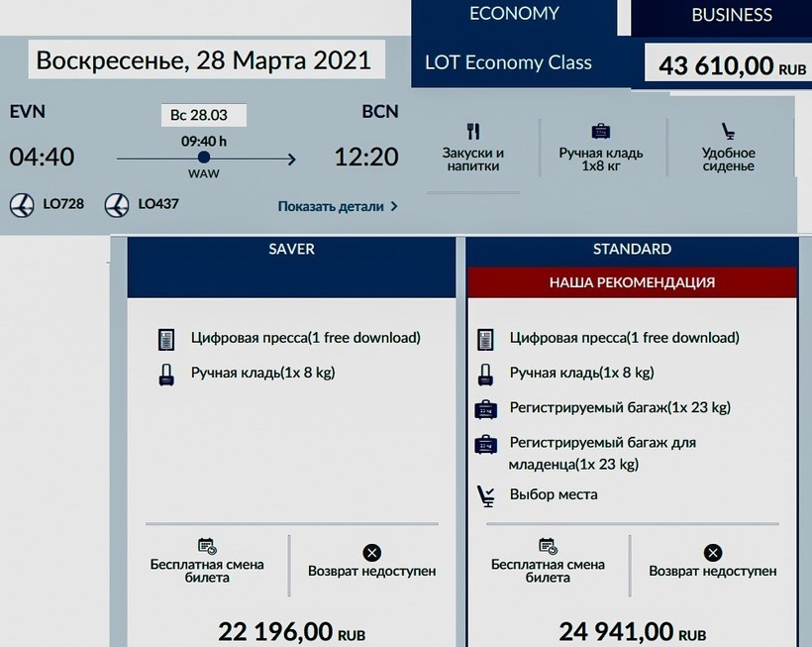Switch to the ECONOMY tab
The height and width of the screenshot is (647, 812).
[514, 15]
